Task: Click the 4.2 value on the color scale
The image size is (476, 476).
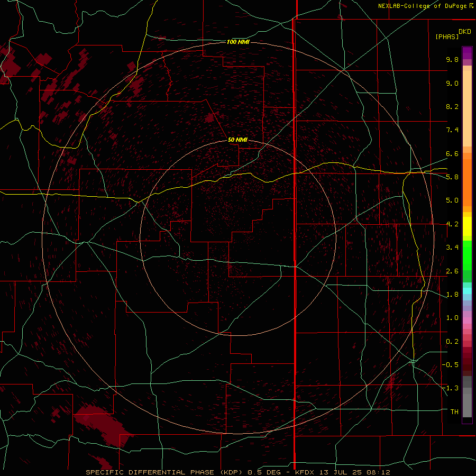Action: (452, 224)
